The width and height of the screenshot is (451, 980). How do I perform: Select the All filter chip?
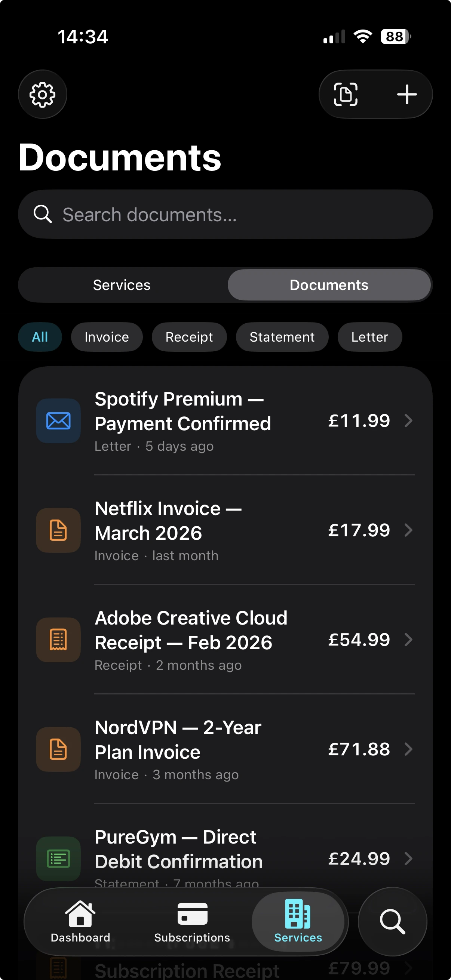(x=40, y=337)
